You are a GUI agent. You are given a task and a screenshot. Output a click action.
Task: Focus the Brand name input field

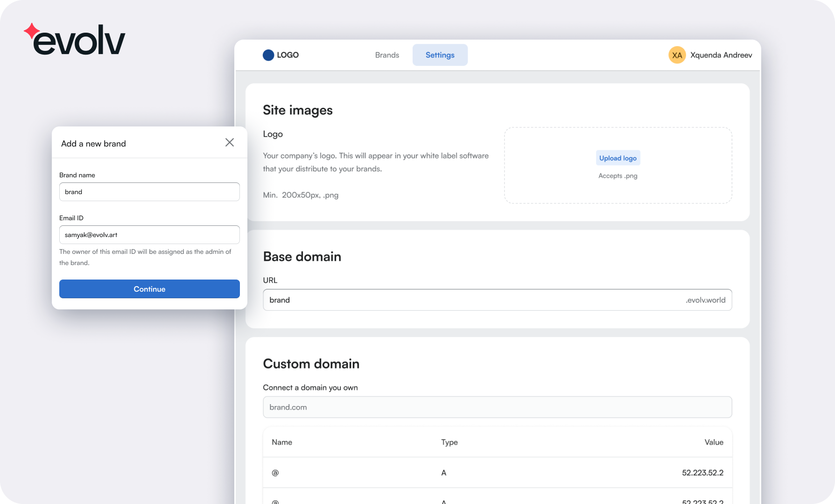(x=149, y=192)
